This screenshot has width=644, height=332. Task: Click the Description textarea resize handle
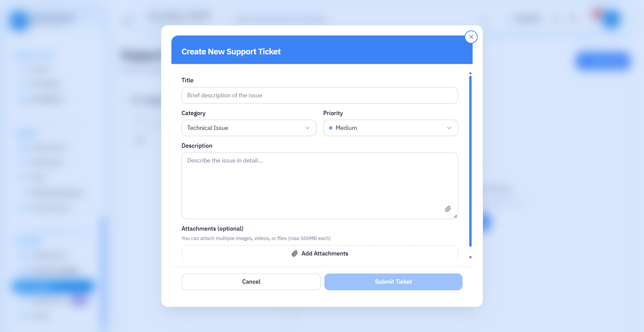pos(455,217)
